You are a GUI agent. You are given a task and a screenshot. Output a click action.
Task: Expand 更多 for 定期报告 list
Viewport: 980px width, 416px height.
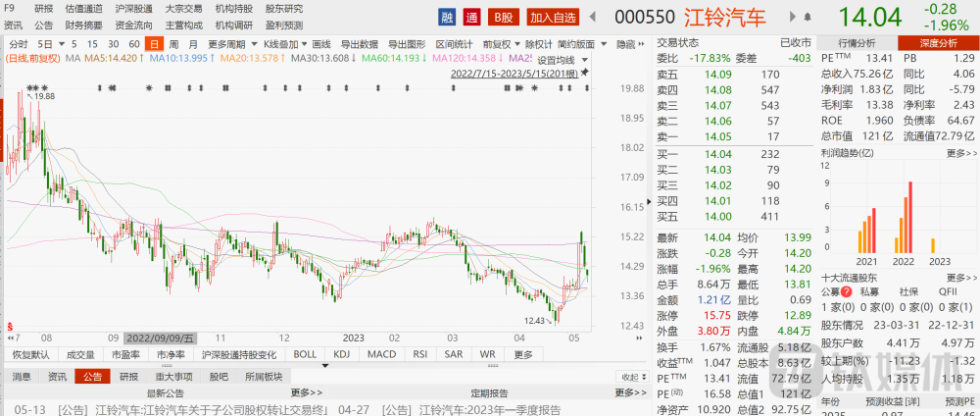(631, 392)
